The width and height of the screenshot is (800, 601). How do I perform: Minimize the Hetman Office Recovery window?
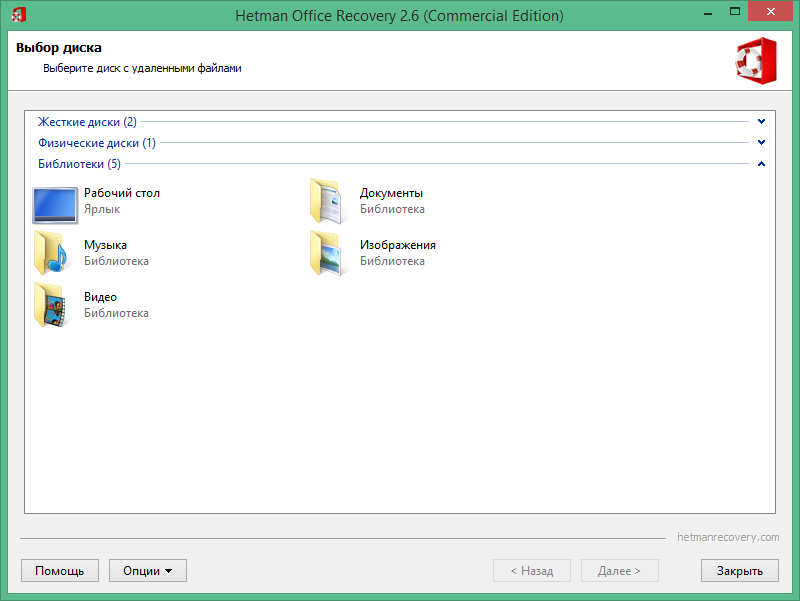pyautogui.click(x=708, y=12)
